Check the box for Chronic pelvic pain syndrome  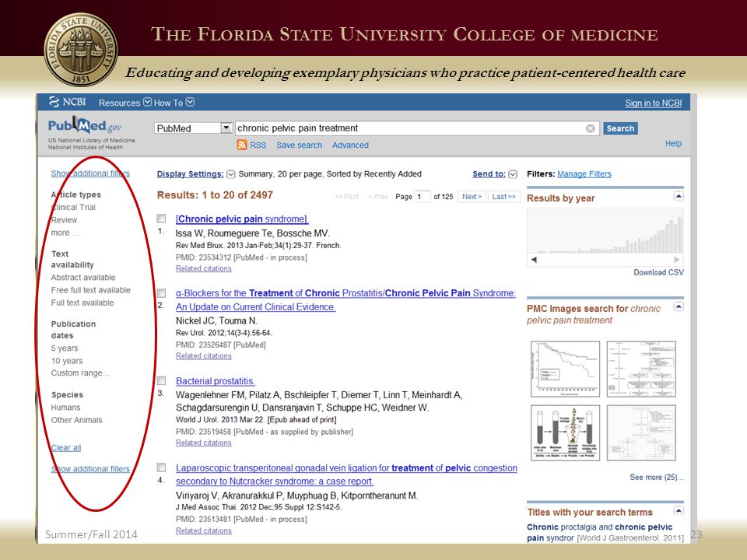coord(162,218)
